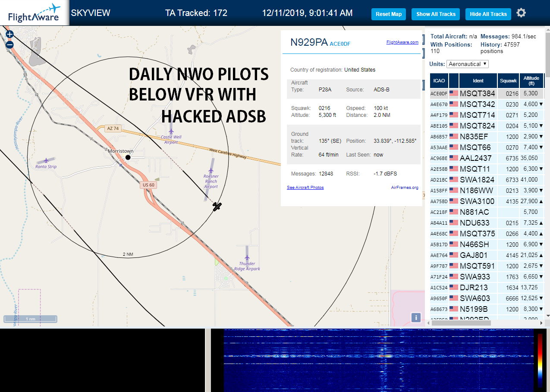This screenshot has width=550, height=392.
Task: Zoom in the map with plus icon
Action: click(x=9, y=34)
